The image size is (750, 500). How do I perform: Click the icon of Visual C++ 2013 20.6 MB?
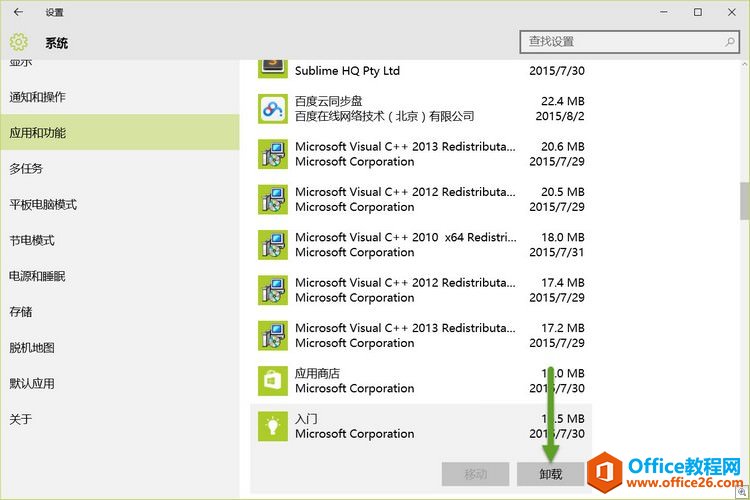pos(273,154)
